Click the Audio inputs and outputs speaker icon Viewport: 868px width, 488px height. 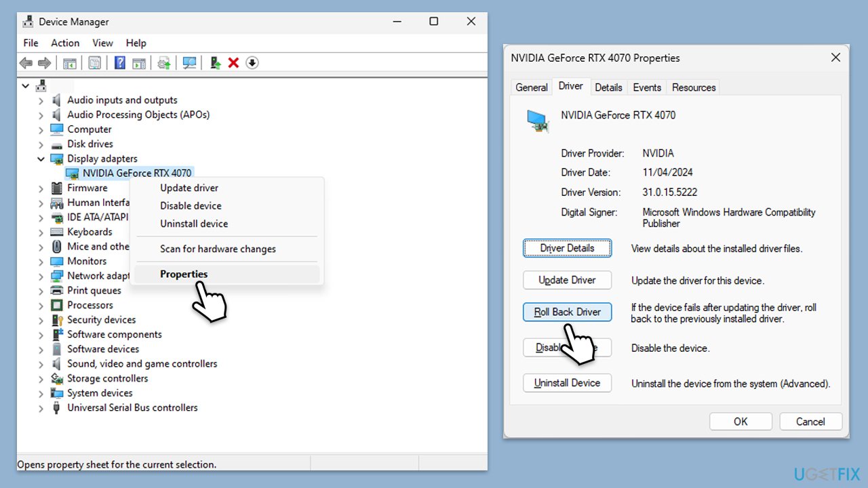pos(57,100)
